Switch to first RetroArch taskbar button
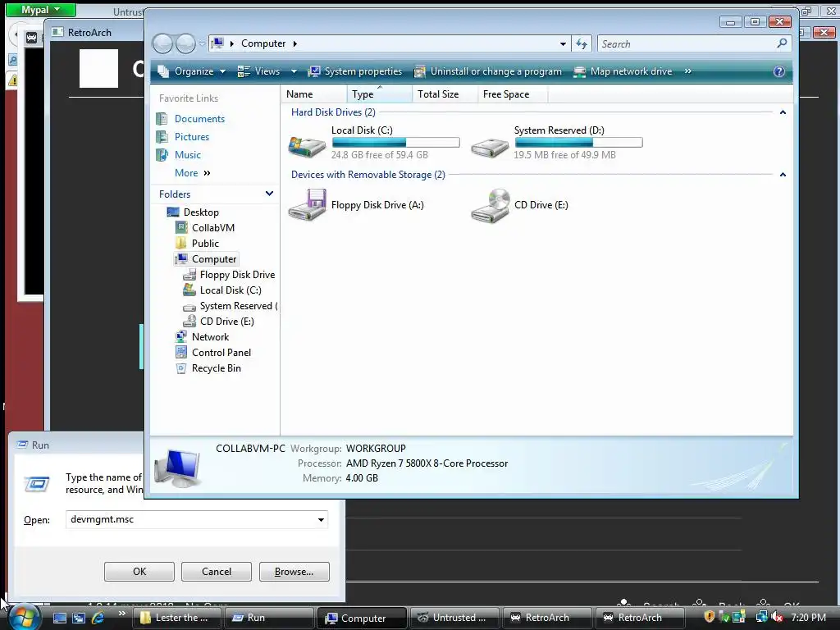Screen dimensions: 840x630 546,618
